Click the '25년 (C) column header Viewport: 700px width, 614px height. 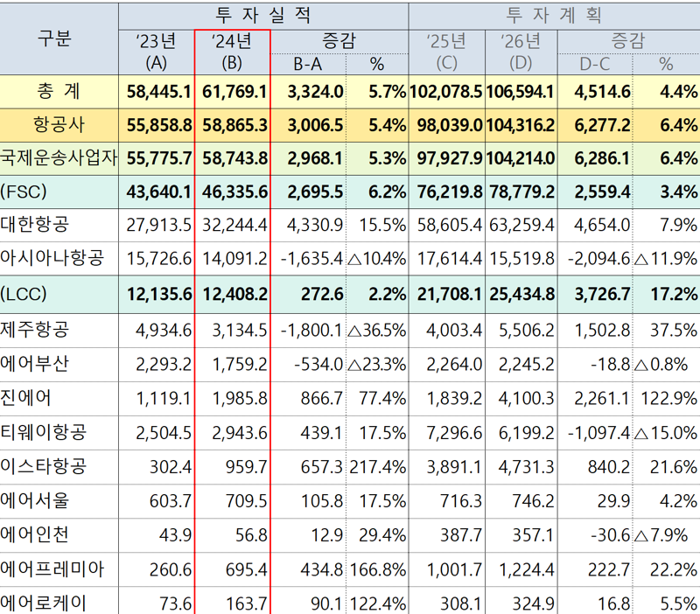point(447,51)
